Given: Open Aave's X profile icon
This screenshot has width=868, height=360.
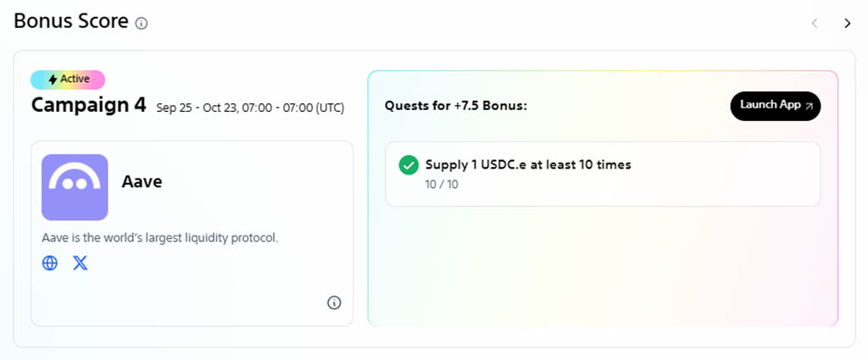Looking at the screenshot, I should click(x=81, y=263).
